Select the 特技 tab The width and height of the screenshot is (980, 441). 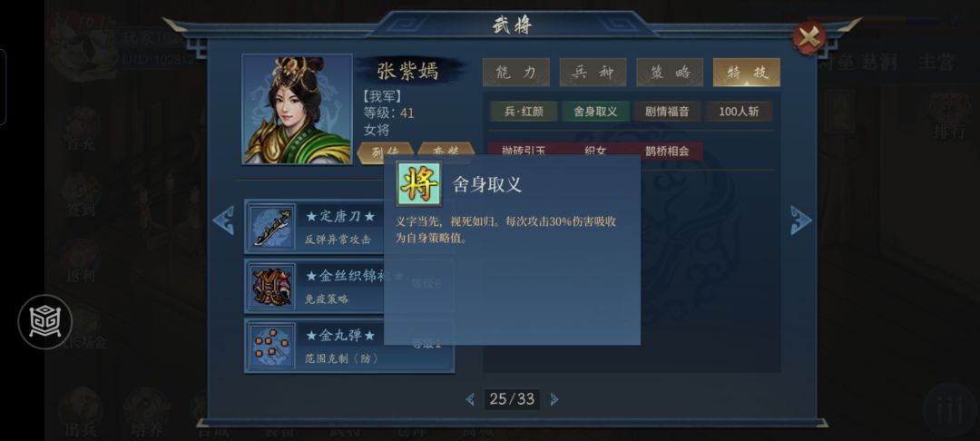pyautogui.click(x=746, y=73)
